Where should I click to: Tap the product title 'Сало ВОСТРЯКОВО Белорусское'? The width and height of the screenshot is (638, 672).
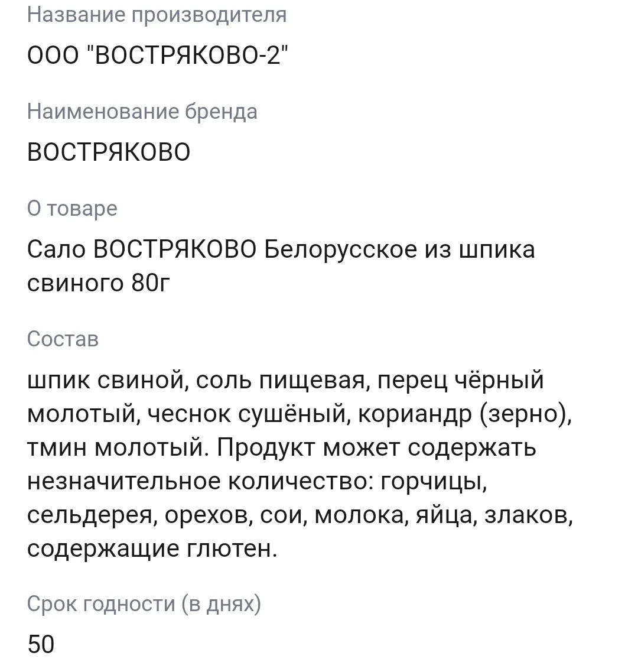pos(222,249)
